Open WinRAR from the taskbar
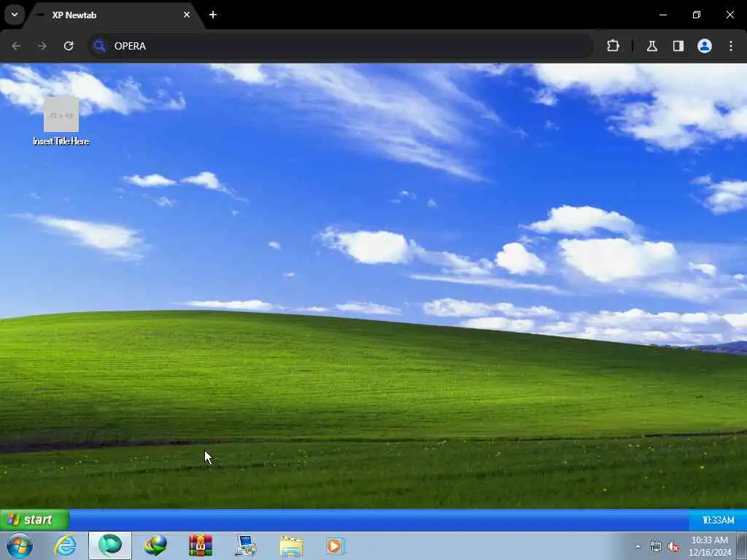The height and width of the screenshot is (560, 747). [x=201, y=545]
